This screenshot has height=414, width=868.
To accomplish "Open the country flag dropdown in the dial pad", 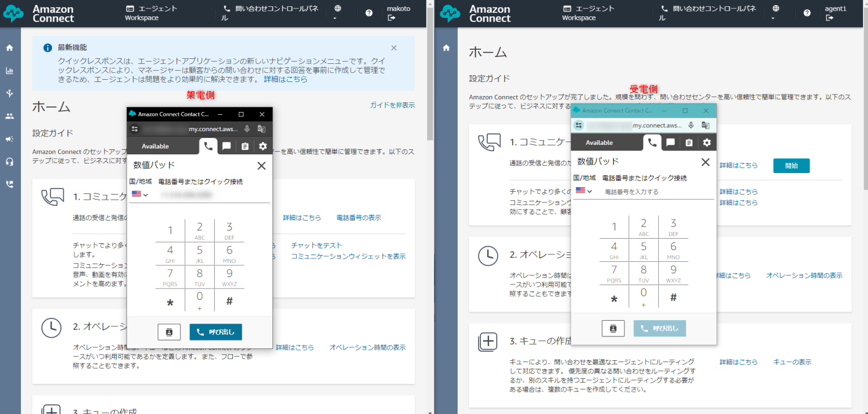I will [138, 194].
